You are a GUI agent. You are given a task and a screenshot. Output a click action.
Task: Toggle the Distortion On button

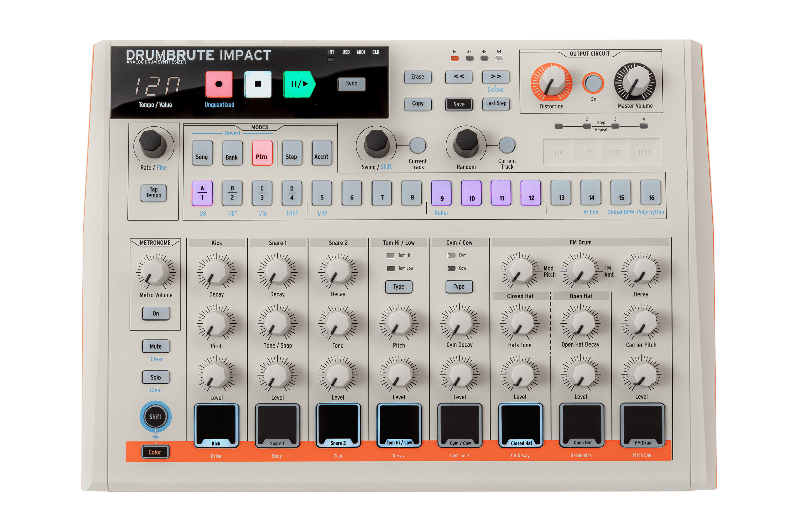[593, 83]
